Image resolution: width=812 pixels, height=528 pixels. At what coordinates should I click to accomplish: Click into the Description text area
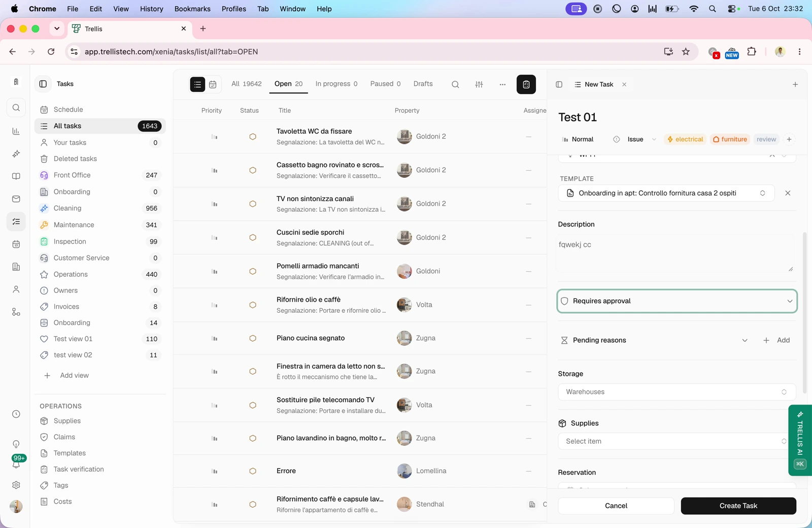(x=675, y=253)
